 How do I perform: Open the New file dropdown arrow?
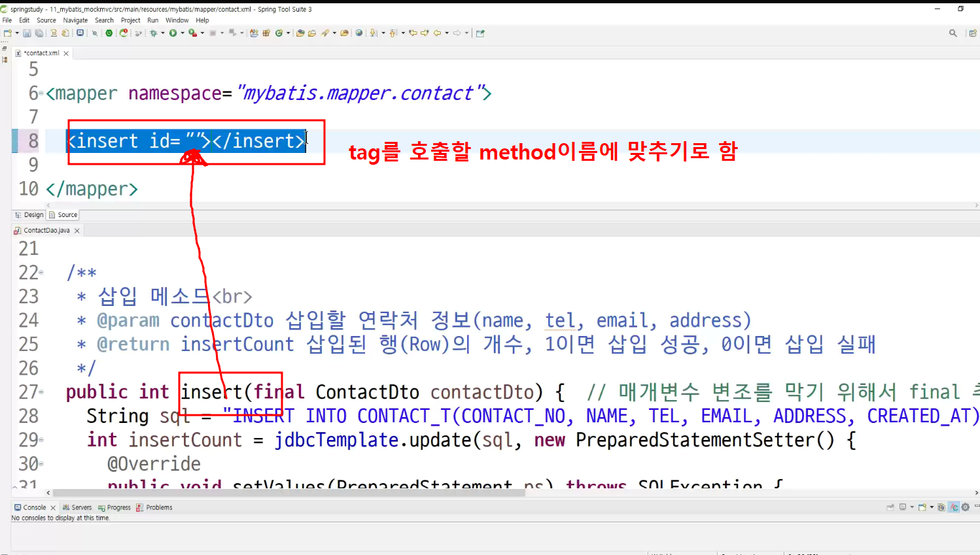click(x=17, y=33)
